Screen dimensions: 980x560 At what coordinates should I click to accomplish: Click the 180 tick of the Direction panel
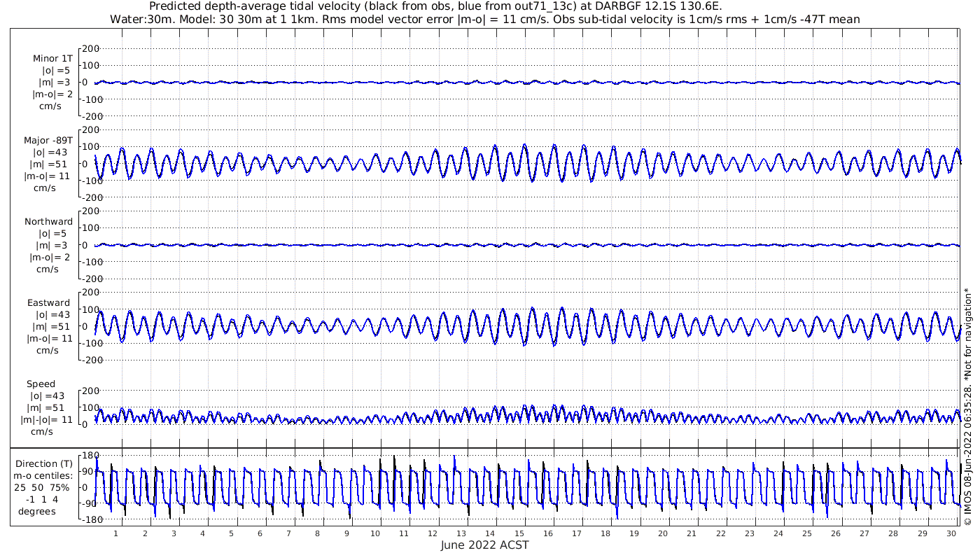pos(92,456)
